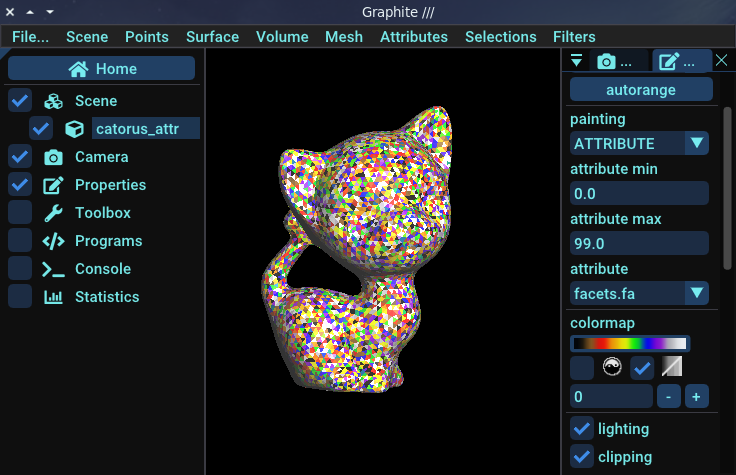Click the Console prompt icon
The image size is (736, 475).
(54, 269)
